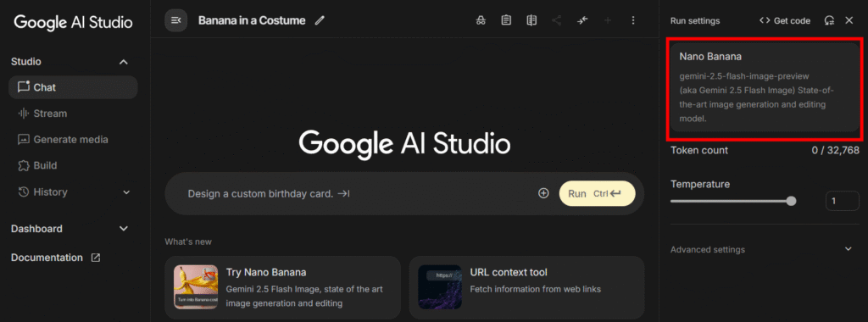This screenshot has width=868, height=322.
Task: Click the collapse arrows icon in header
Action: [x=581, y=20]
